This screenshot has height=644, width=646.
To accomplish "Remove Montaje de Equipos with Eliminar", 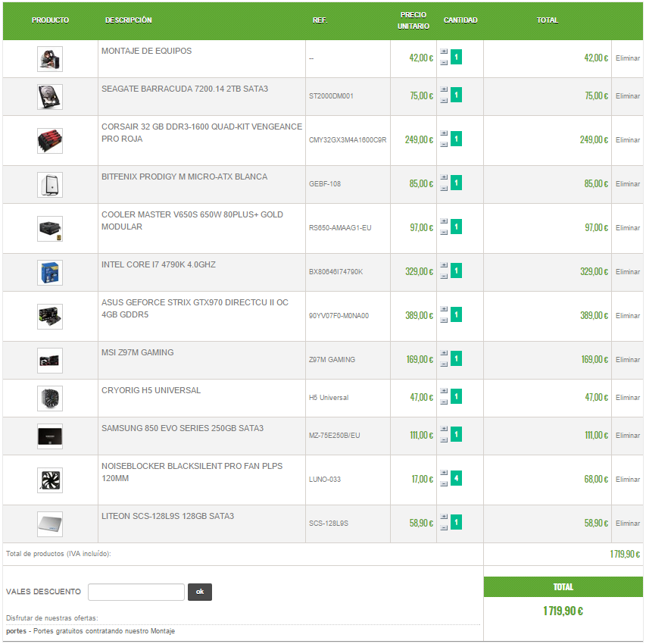I will 628,58.
